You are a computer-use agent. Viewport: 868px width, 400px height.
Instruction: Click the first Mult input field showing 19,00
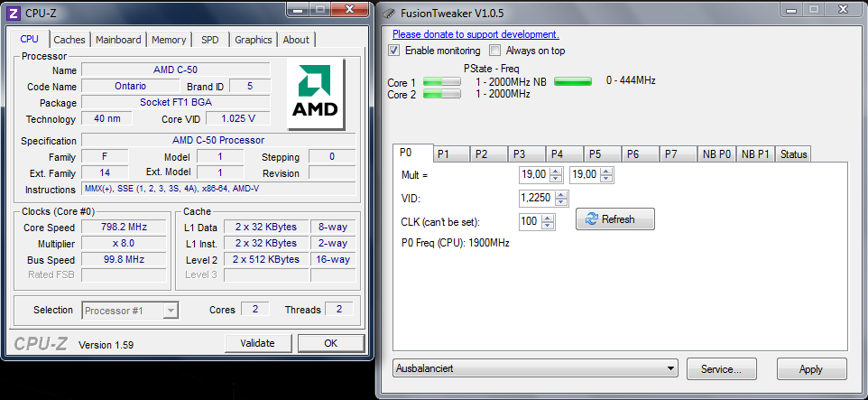pyautogui.click(x=535, y=175)
